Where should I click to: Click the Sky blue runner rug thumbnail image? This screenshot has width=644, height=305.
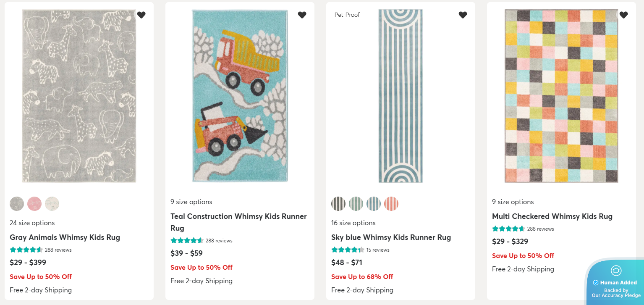400,96
